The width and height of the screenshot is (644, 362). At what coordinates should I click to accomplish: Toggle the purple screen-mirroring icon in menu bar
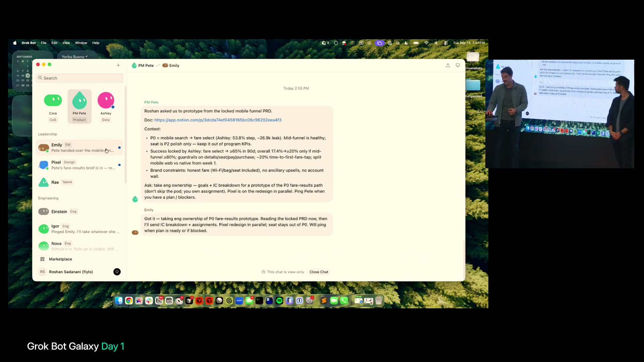pos(379,43)
